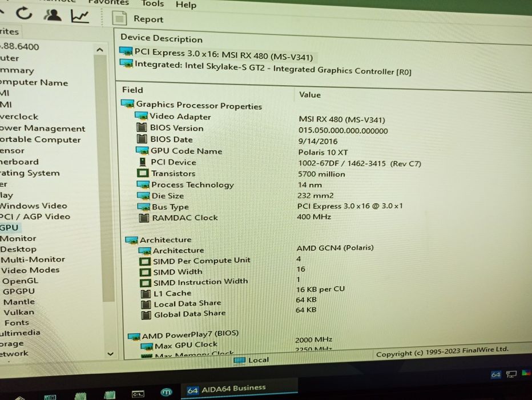532x400 pixels.
Task: Select the Vulkan tree item
Action: (19, 312)
